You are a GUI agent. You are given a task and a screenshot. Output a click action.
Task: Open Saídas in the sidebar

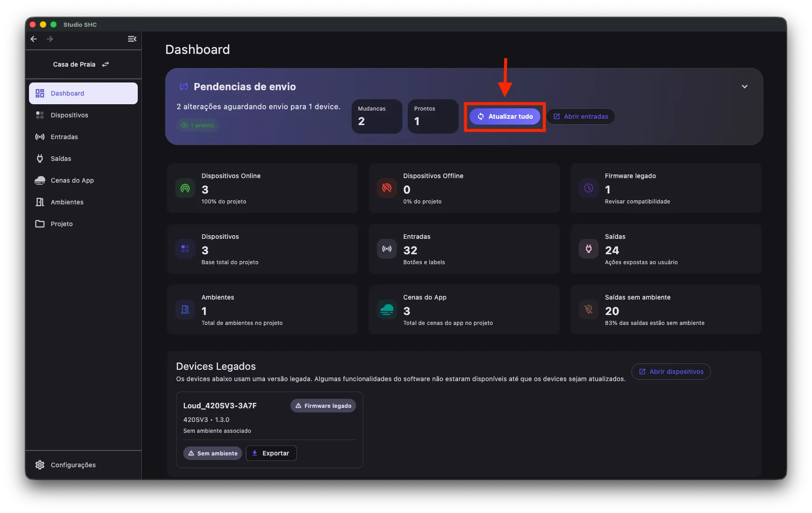tap(83, 159)
